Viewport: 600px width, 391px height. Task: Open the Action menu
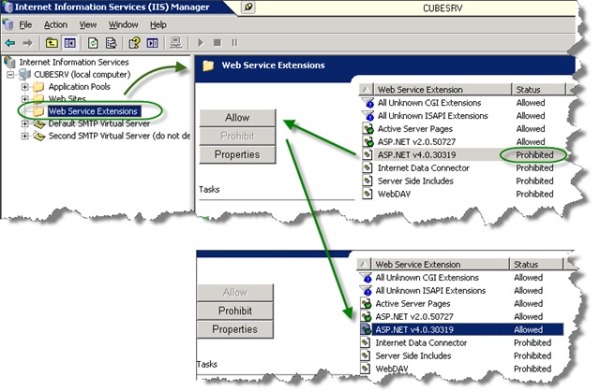pos(55,25)
